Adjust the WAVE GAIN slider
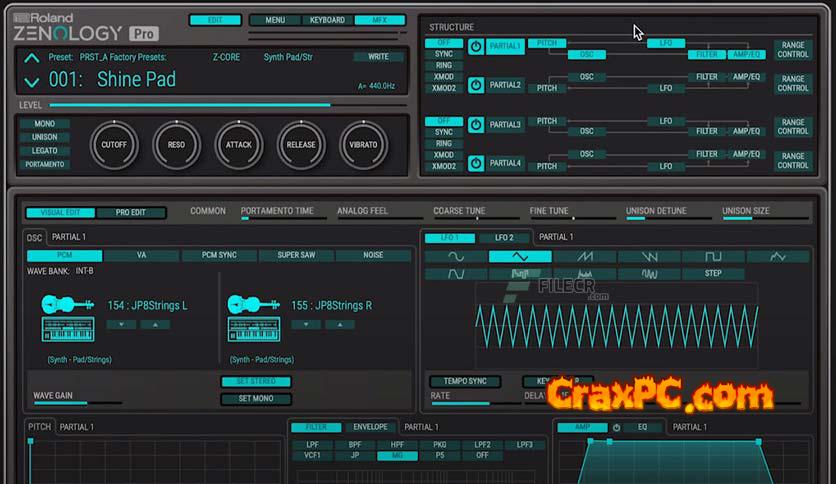836x484 pixels. tap(77, 403)
